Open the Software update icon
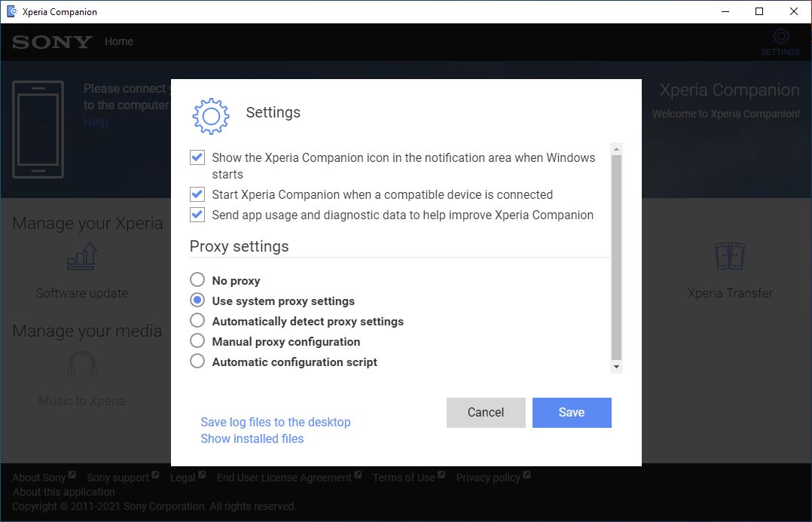 pos(82,256)
